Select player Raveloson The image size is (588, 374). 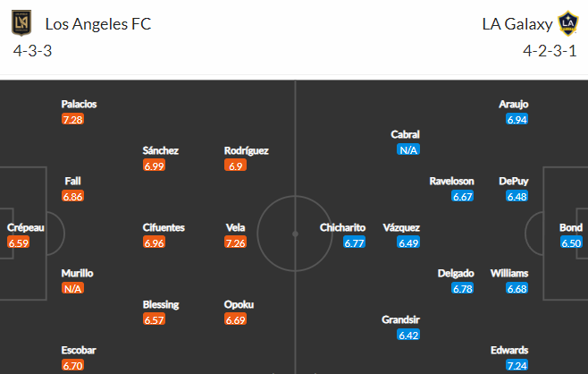(451, 181)
